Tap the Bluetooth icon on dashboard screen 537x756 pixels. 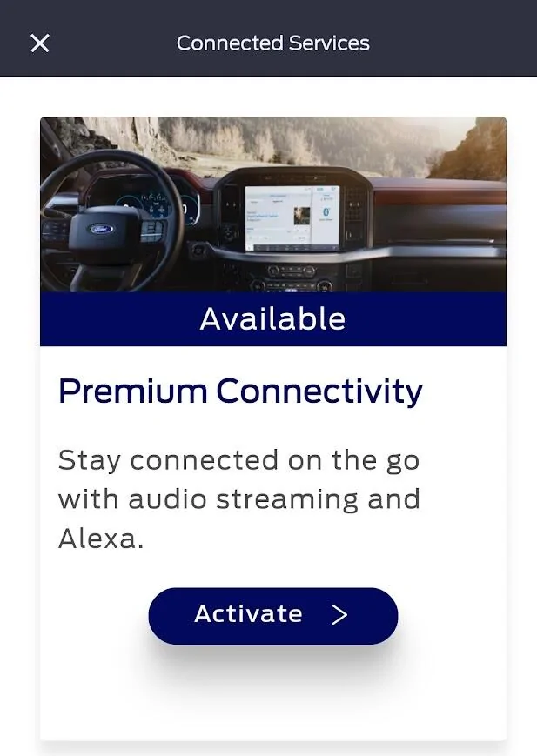pos(326,212)
